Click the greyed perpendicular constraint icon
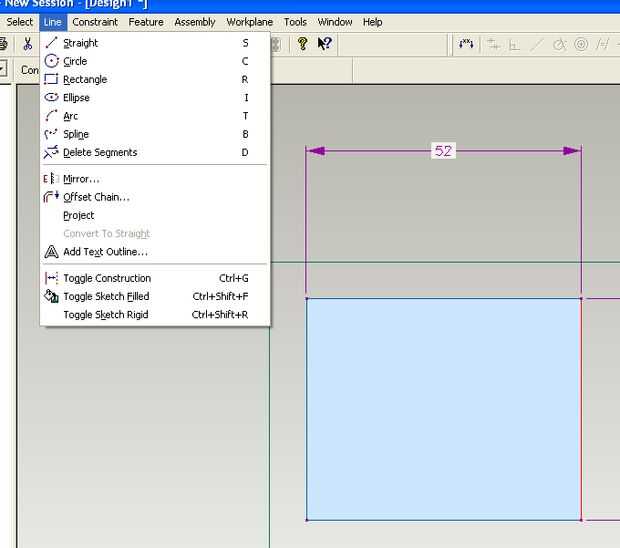This screenshot has width=620, height=548. pyautogui.click(x=514, y=45)
